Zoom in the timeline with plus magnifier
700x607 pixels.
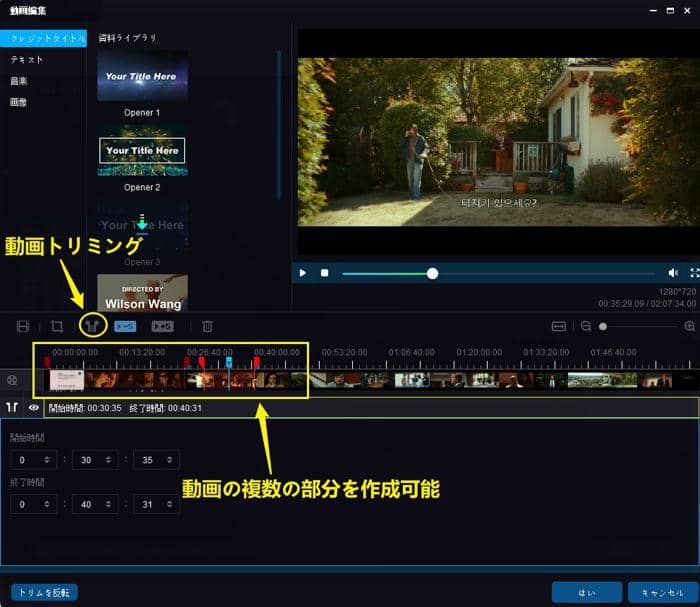[689, 326]
